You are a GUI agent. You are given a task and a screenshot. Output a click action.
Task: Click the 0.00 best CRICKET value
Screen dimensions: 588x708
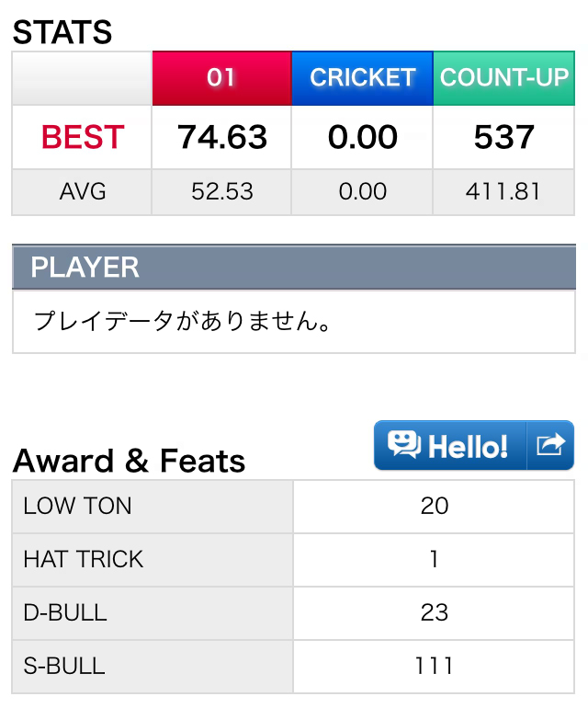tap(362, 137)
